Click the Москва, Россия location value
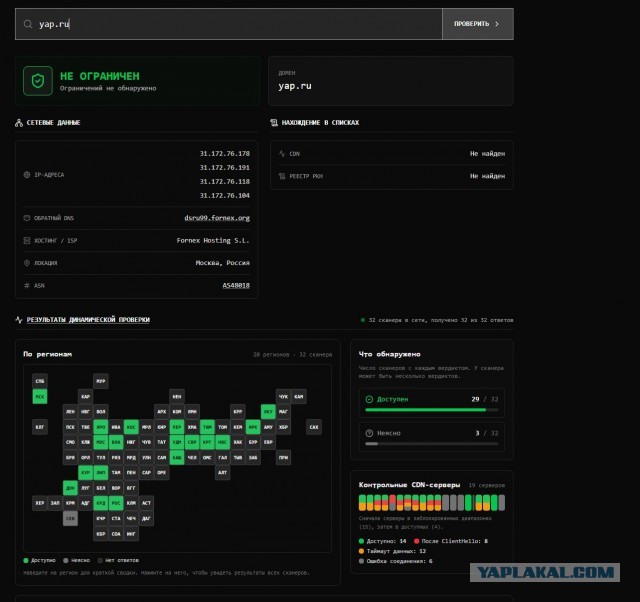 [222, 263]
